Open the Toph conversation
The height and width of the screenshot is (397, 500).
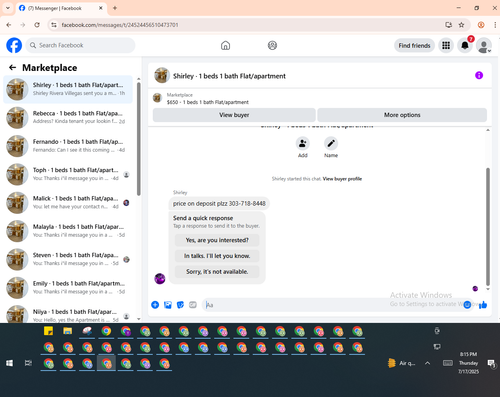point(68,174)
